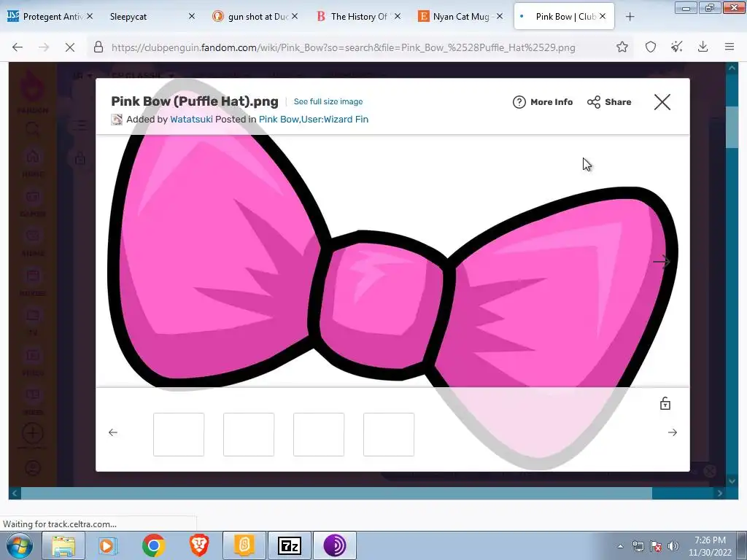Open Watatsuki user profile link

pyautogui.click(x=191, y=119)
